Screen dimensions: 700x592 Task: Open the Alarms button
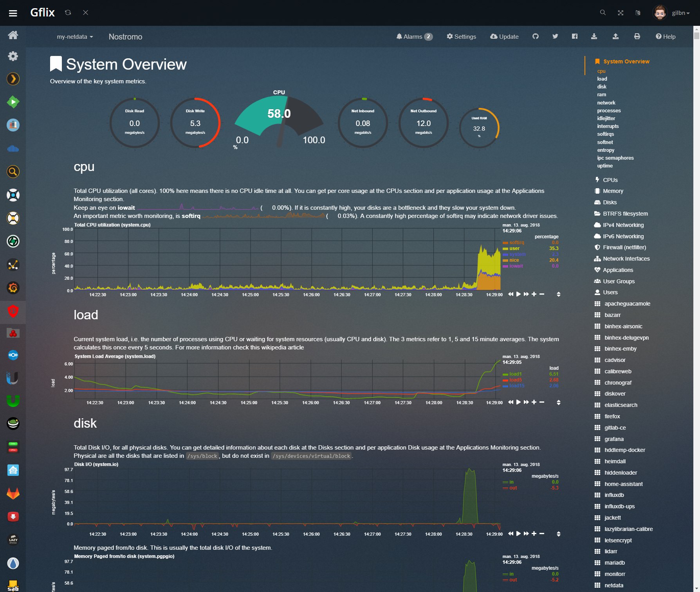coord(414,36)
